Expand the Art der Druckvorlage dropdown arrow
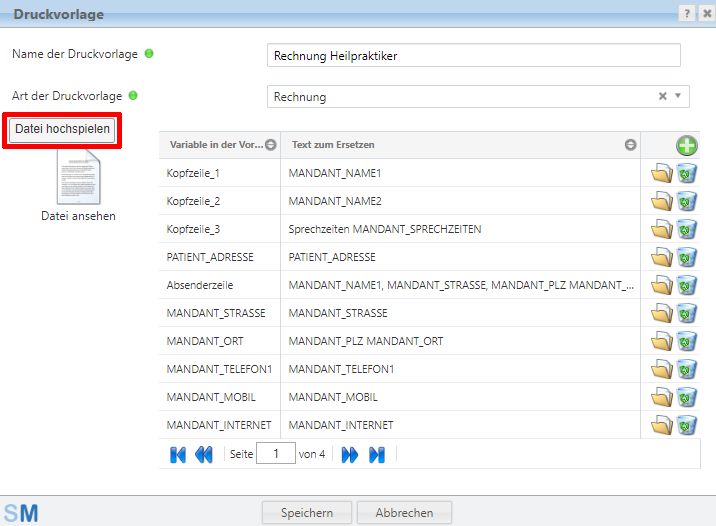 678,97
